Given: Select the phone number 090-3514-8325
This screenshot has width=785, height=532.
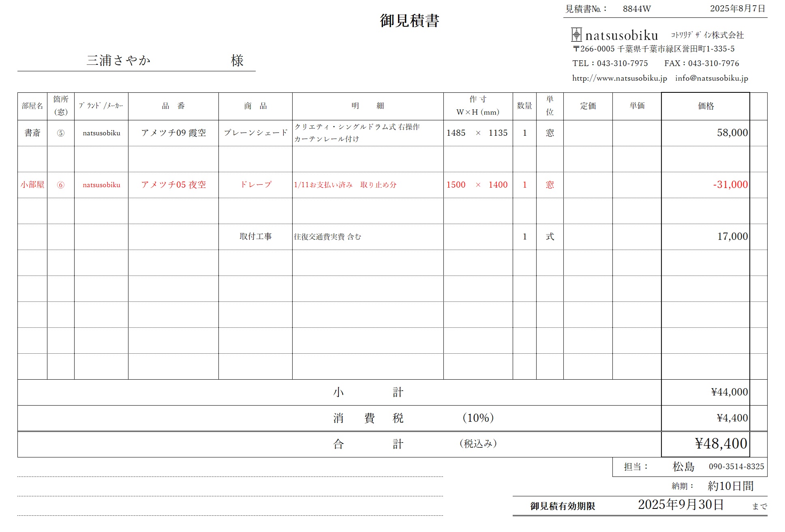Looking at the screenshot, I should pos(736,467).
